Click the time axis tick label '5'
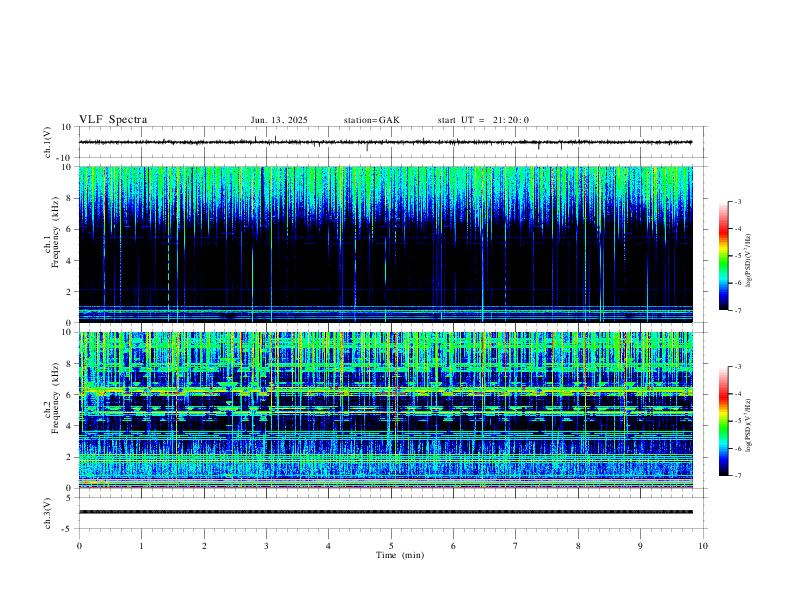The image size is (792, 612). tap(391, 546)
